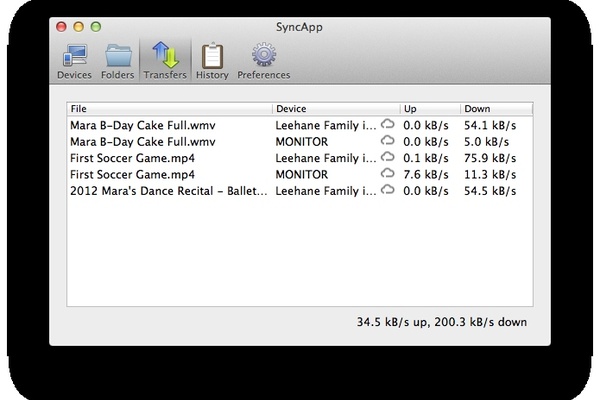Click cloud icon in 75.9 kB/s row
This screenshot has height=400, width=600.
click(x=388, y=157)
